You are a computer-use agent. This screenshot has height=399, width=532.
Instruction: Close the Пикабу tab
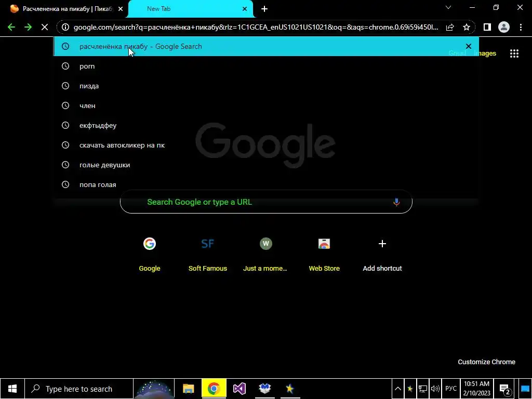pos(121,9)
